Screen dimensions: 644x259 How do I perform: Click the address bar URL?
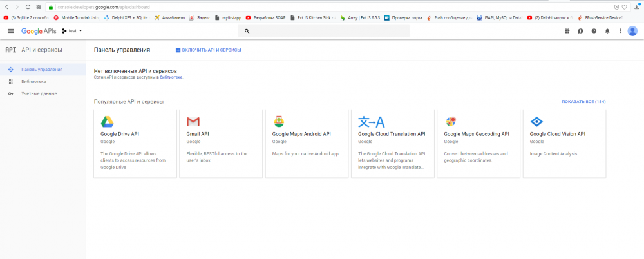tap(104, 7)
